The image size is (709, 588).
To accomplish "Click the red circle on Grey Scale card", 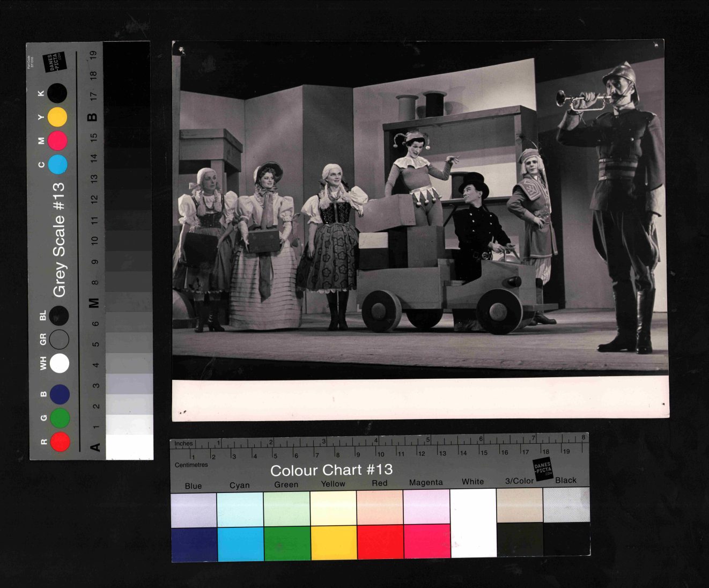I will pyautogui.click(x=60, y=442).
